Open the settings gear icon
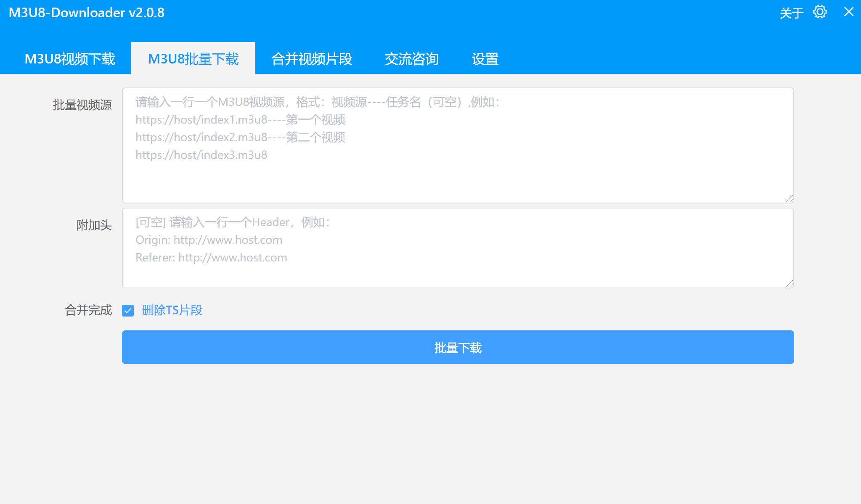The height and width of the screenshot is (504, 861). [819, 12]
